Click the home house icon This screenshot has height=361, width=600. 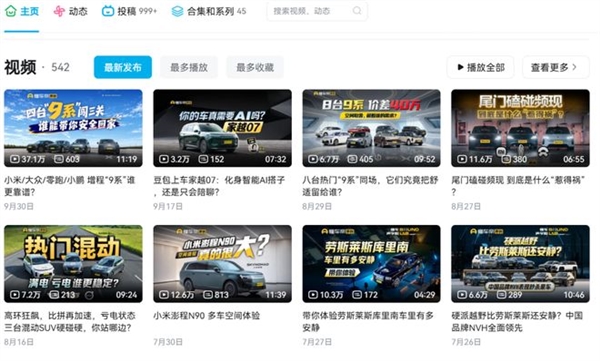pos(10,11)
